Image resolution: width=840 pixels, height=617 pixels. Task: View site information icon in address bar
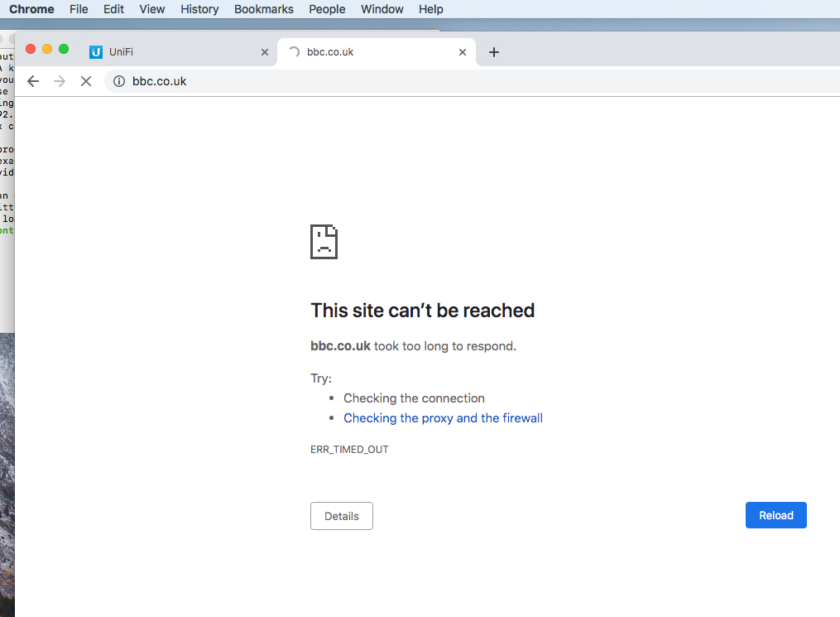[x=119, y=81]
